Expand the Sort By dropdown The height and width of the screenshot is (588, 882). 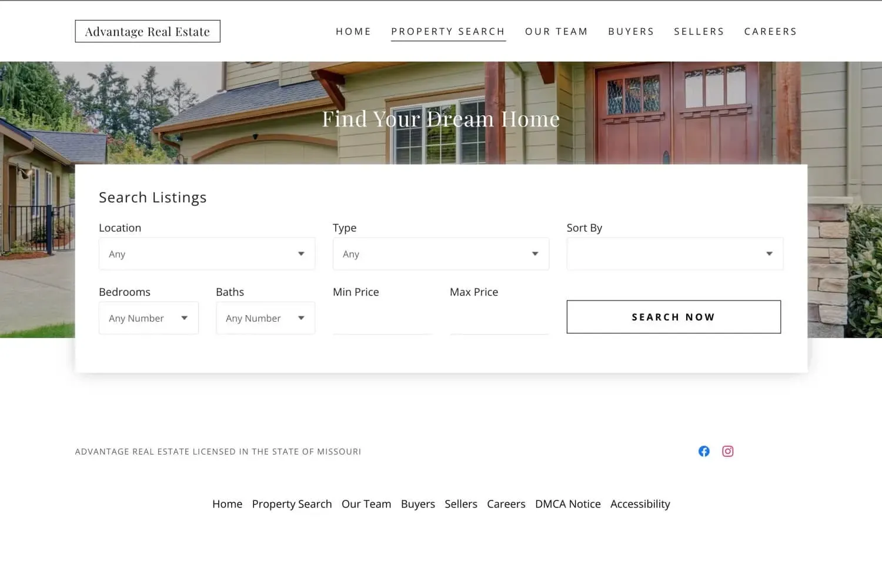point(674,254)
